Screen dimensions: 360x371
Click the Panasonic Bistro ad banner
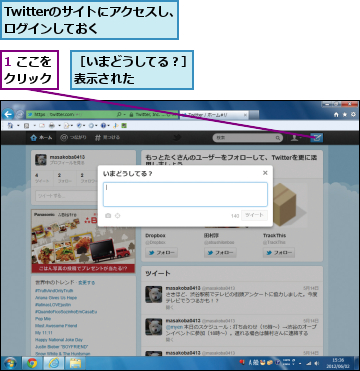point(83,241)
